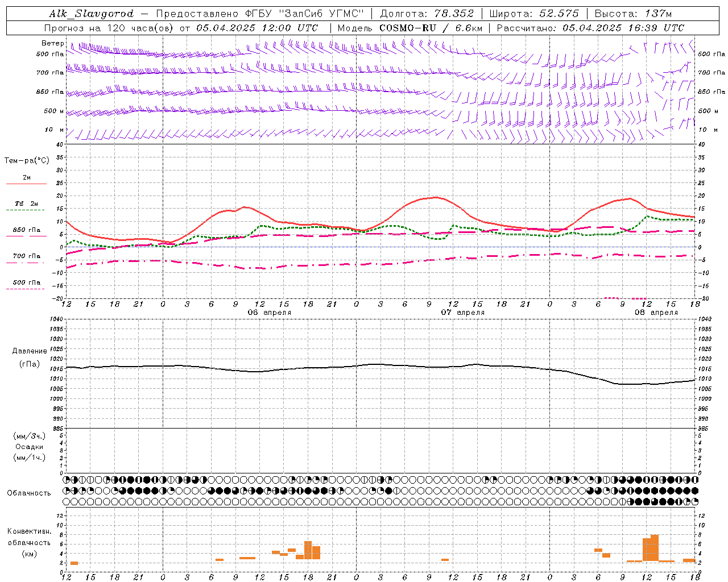
Task: Click the Давление pressure panel label
Action: click(30, 351)
